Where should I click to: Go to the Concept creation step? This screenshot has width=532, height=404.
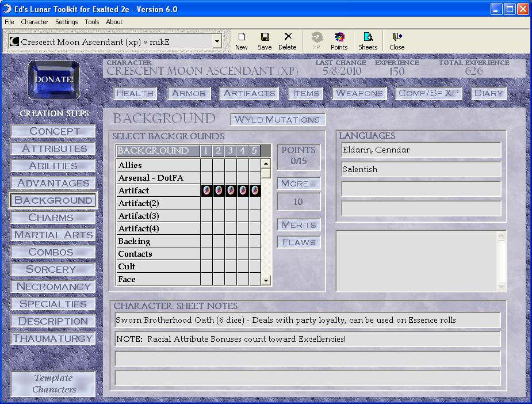(53, 131)
